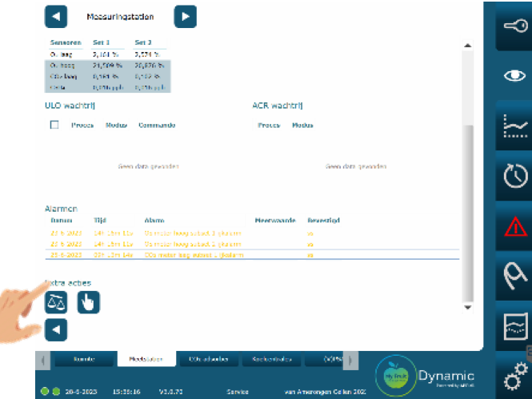Switch to the first tab in bottom bar

pyautogui.click(x=83, y=360)
